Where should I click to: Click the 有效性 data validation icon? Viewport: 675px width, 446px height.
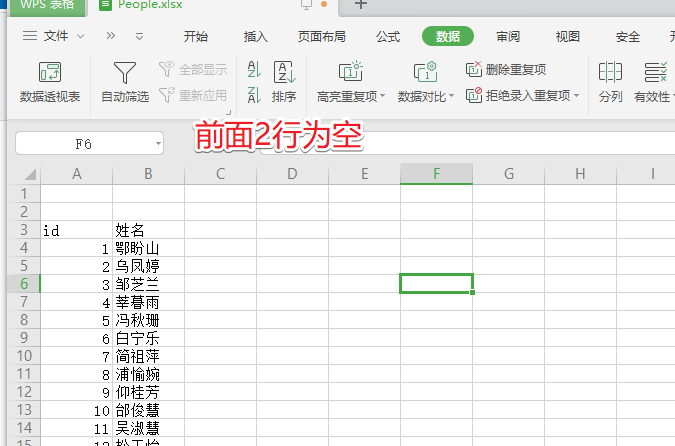655,73
